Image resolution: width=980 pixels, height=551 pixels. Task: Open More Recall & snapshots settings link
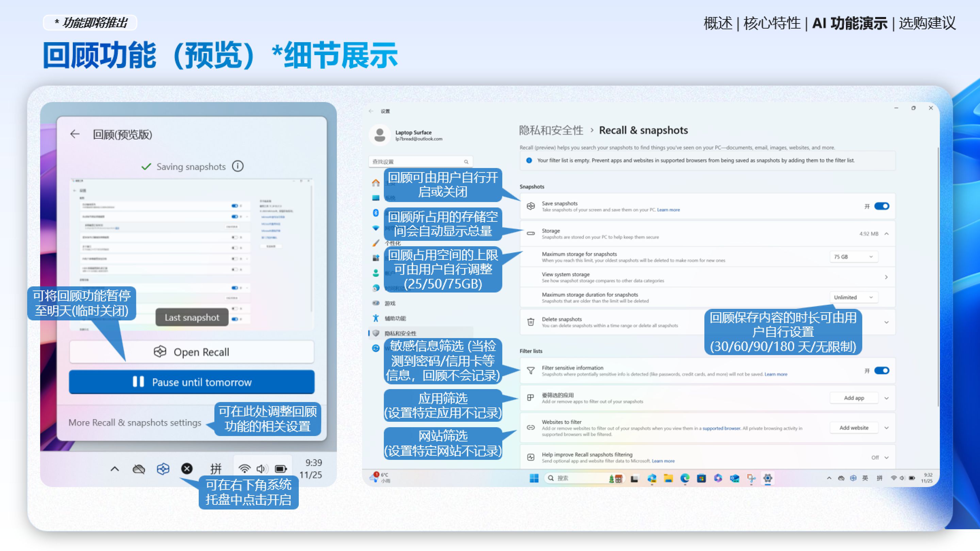[x=135, y=422]
